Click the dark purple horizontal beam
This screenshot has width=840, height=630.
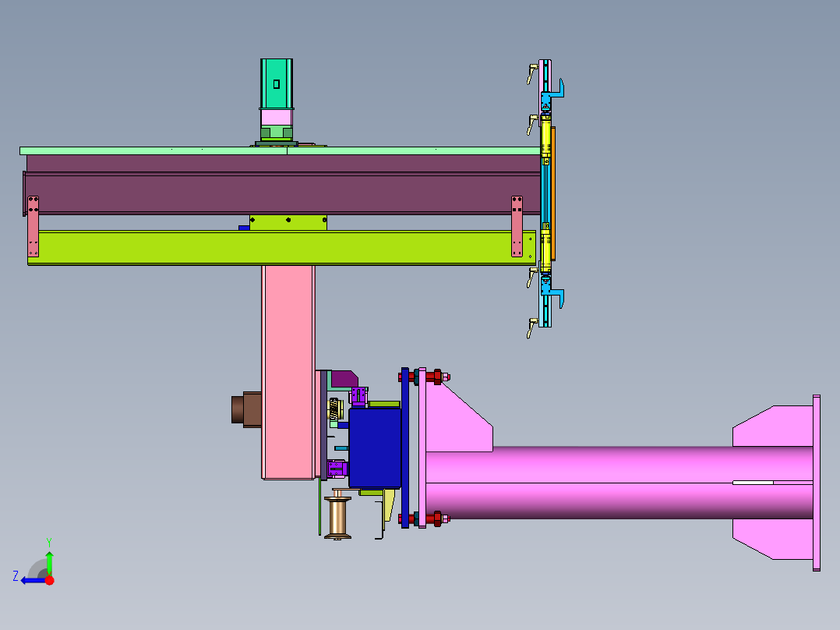(283, 185)
